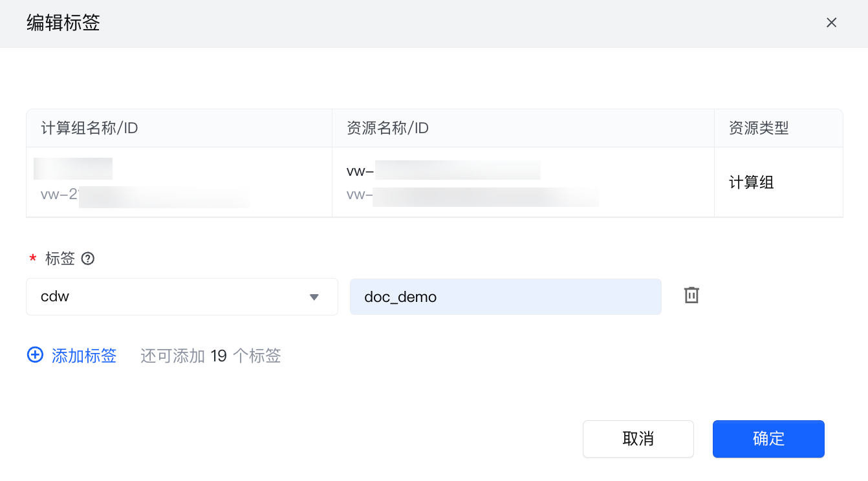
Task: Click the 资源名称/ID column header
Action: (x=387, y=128)
